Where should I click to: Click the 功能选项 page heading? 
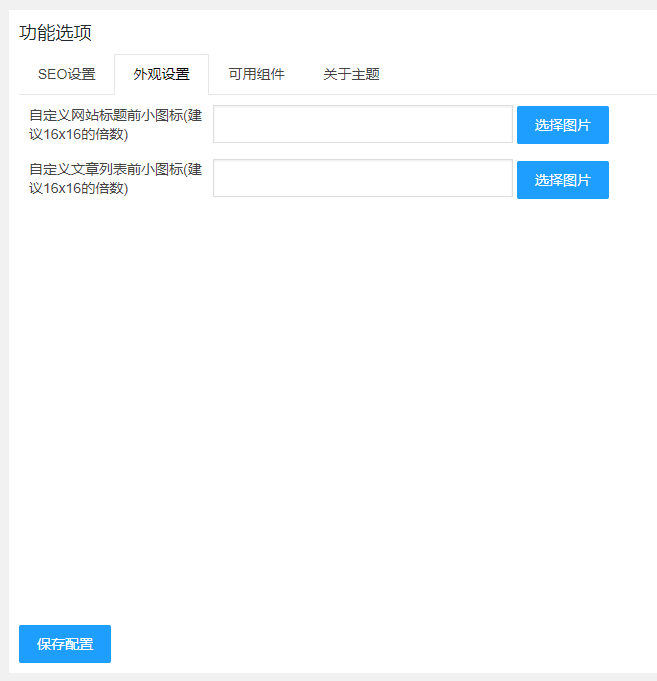click(x=55, y=33)
